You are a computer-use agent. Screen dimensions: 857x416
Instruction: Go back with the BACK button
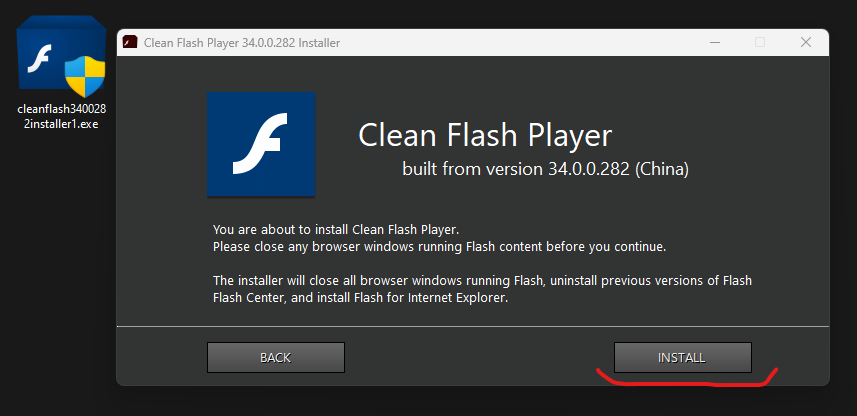pos(275,358)
